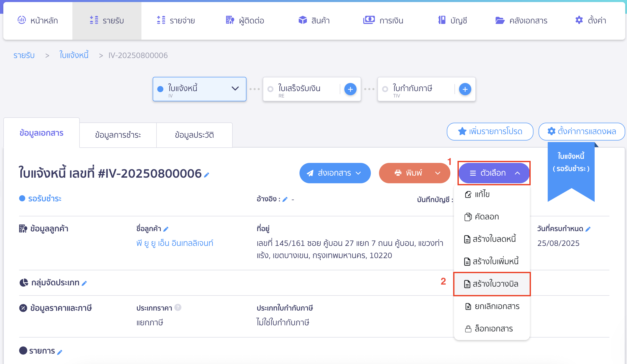Viewport: 627px width, 364px height.
Task: Click the กลุ่มจัดประเภท pie chart icon
Action: 24,283
